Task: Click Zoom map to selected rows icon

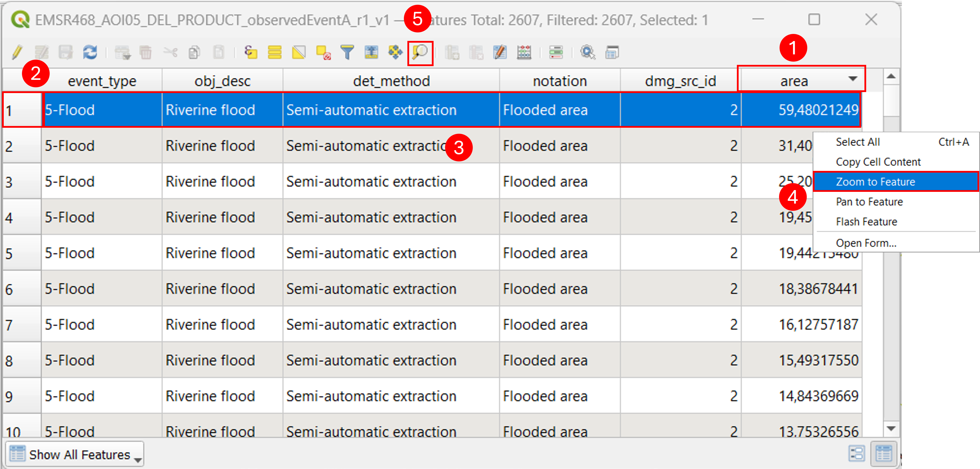Action: tap(420, 52)
